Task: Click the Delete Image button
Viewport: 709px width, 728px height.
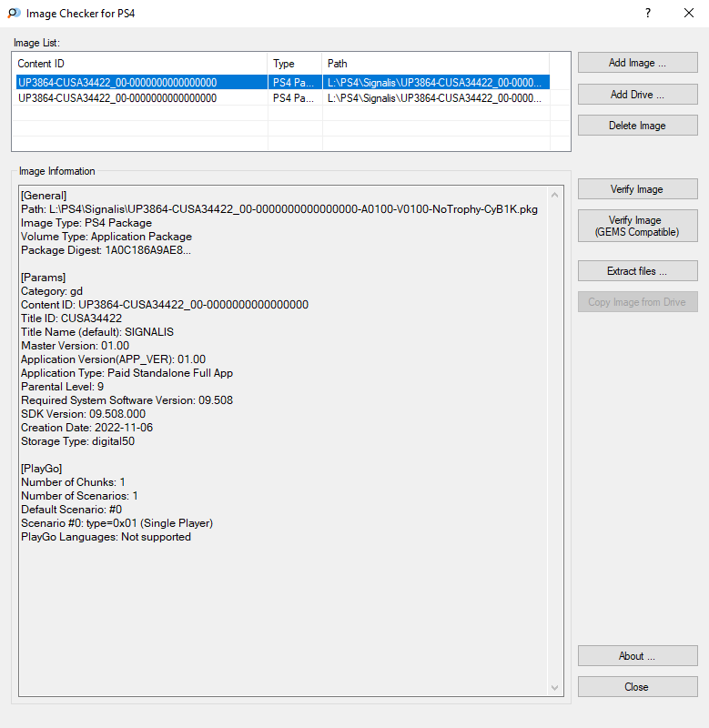Action: click(637, 126)
